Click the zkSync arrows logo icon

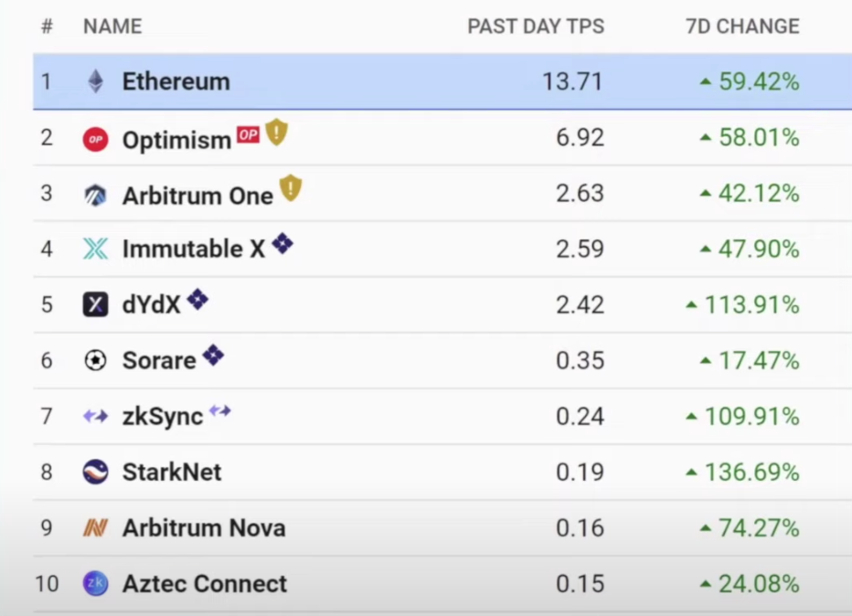point(95,417)
